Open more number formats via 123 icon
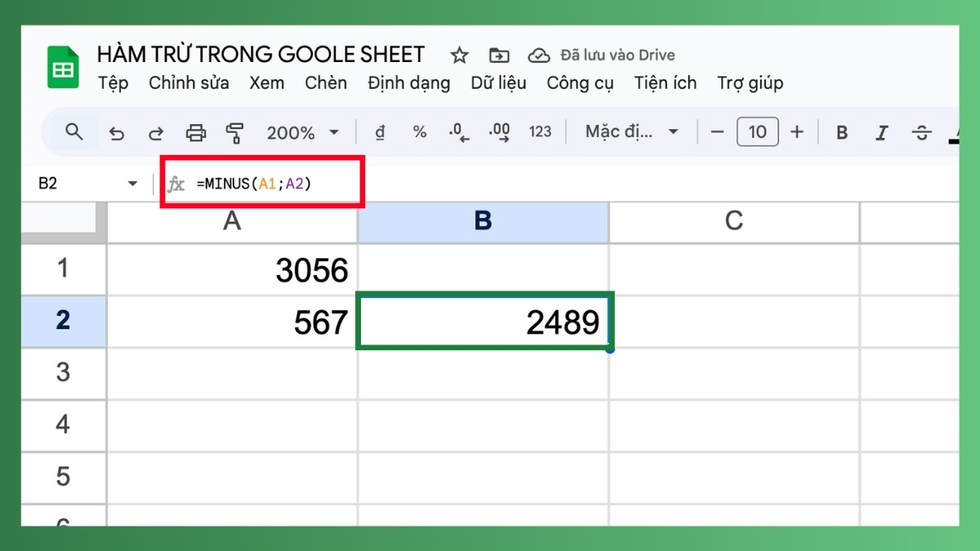This screenshot has height=551, width=980. (x=541, y=131)
